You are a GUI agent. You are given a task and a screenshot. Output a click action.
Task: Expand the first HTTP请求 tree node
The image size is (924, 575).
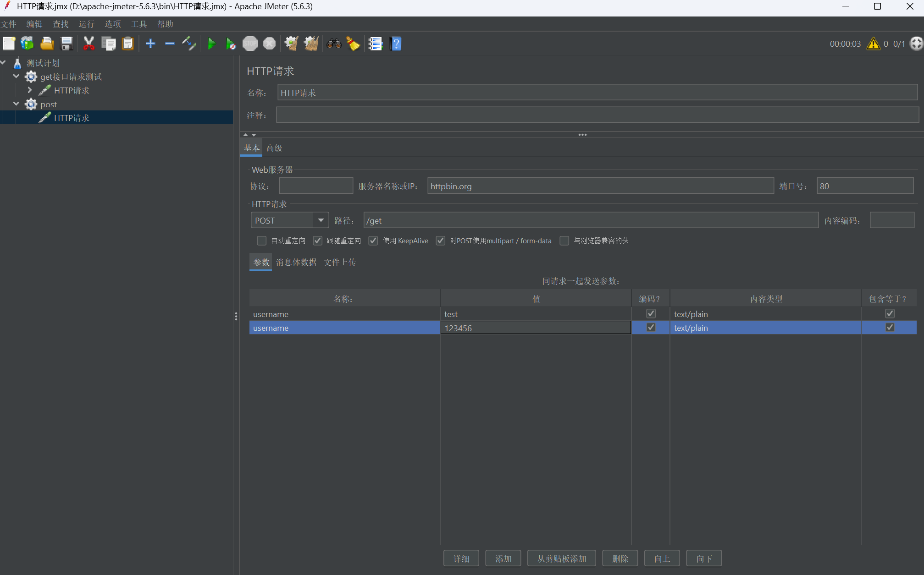[x=30, y=90]
